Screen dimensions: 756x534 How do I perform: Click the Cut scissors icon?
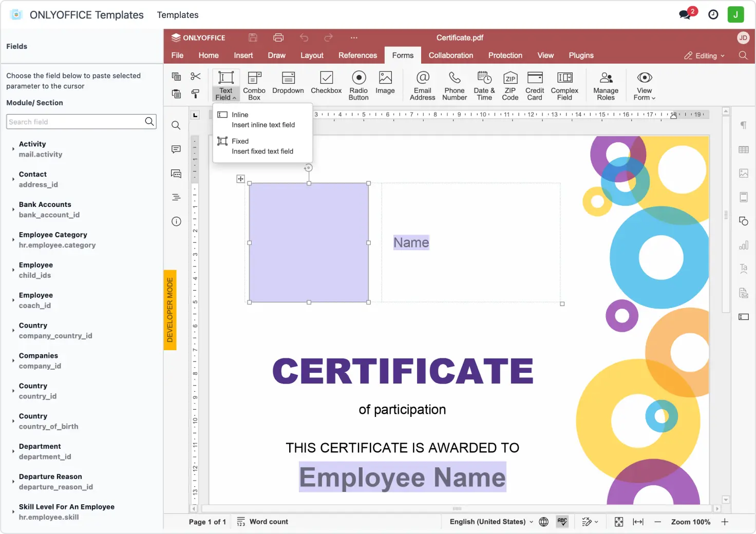195,77
